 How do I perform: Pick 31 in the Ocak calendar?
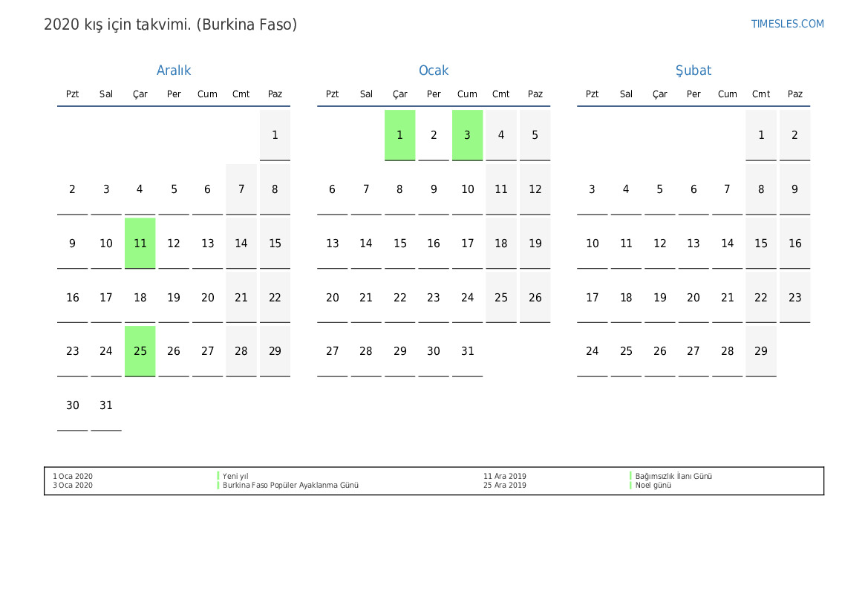(467, 351)
